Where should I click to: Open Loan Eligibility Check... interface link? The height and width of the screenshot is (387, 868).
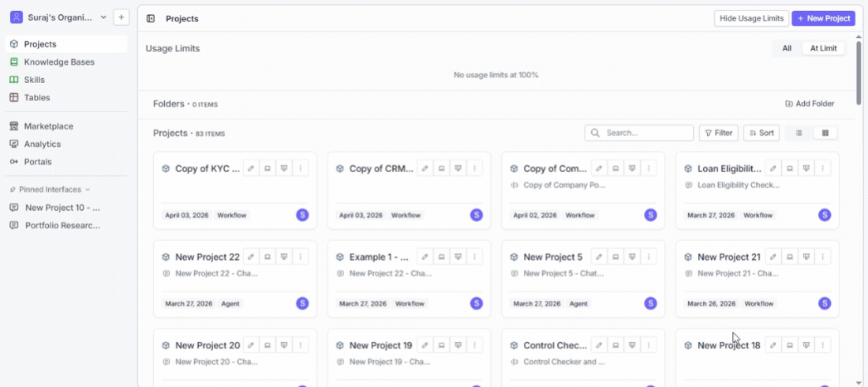click(x=739, y=185)
